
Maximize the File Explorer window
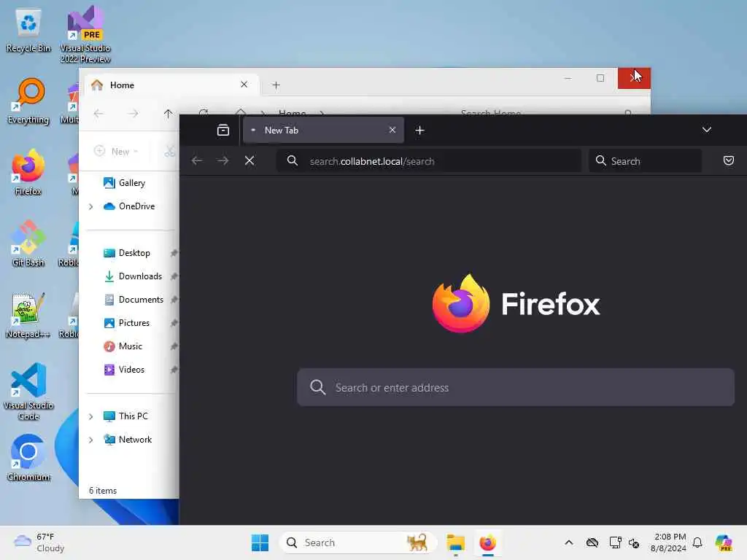[600, 78]
